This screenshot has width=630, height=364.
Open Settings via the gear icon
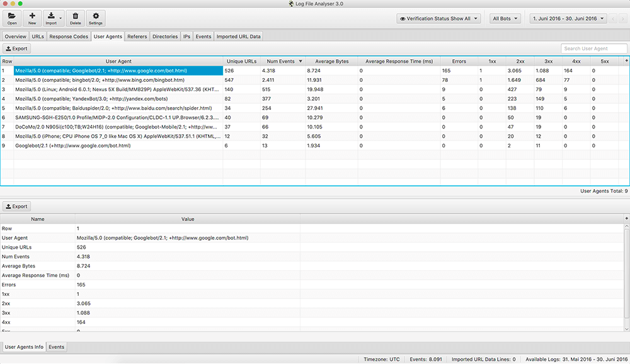[x=96, y=18]
